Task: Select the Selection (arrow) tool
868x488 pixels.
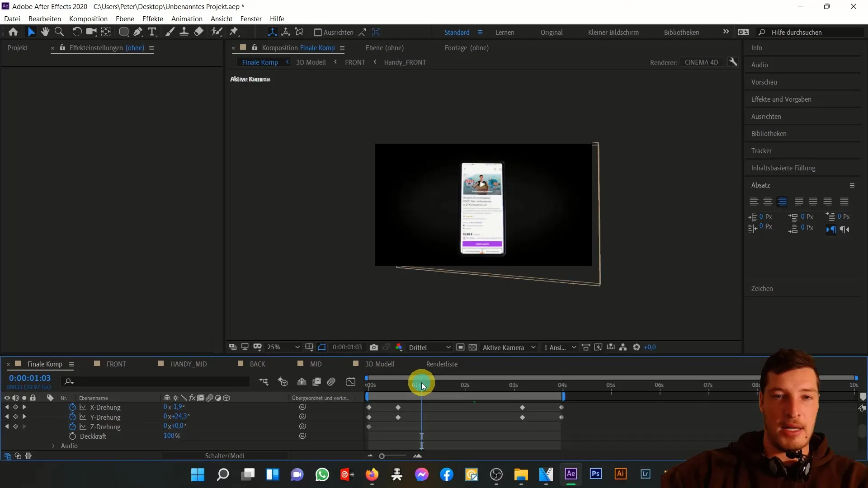Action: [31, 32]
